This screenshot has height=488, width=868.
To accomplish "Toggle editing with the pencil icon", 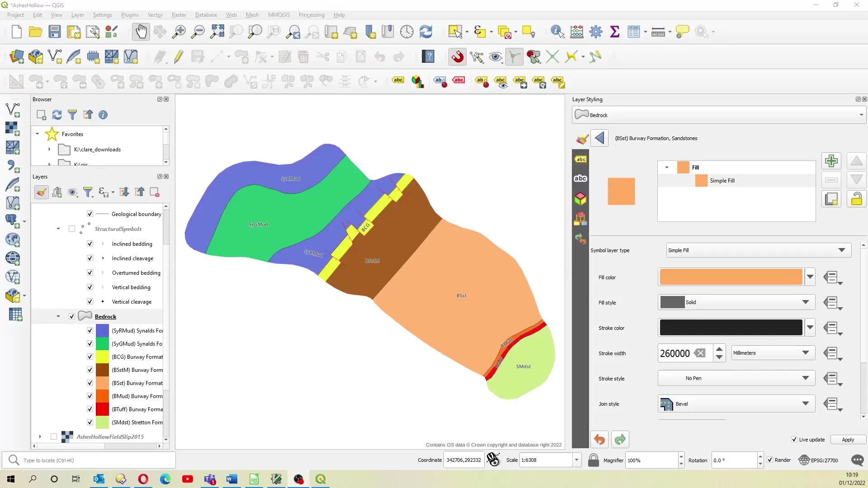I will click(x=179, y=57).
